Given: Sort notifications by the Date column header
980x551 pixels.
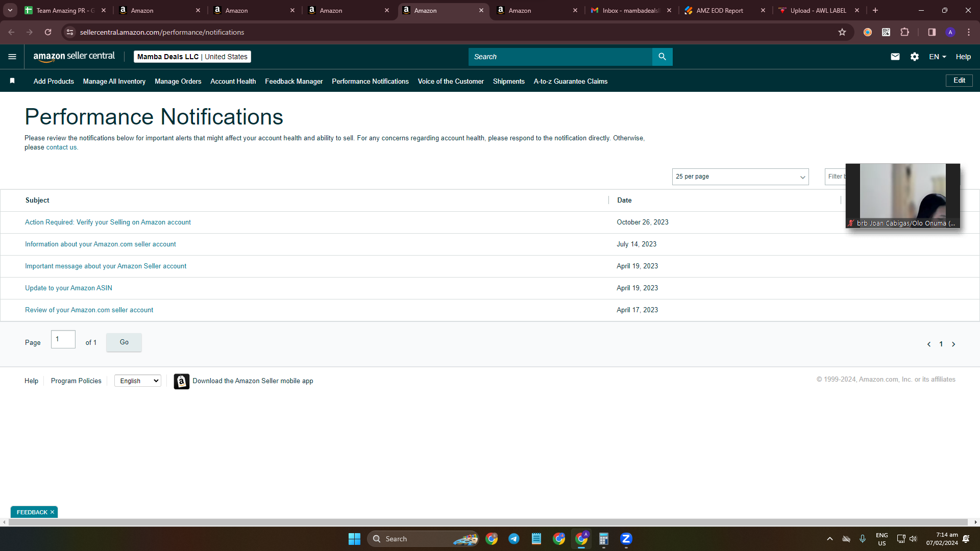Looking at the screenshot, I should (x=624, y=201).
